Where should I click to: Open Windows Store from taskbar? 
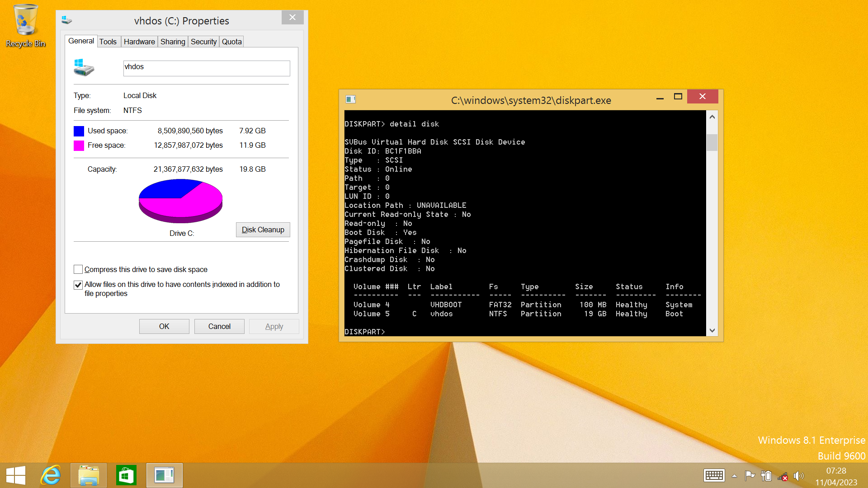(126, 476)
